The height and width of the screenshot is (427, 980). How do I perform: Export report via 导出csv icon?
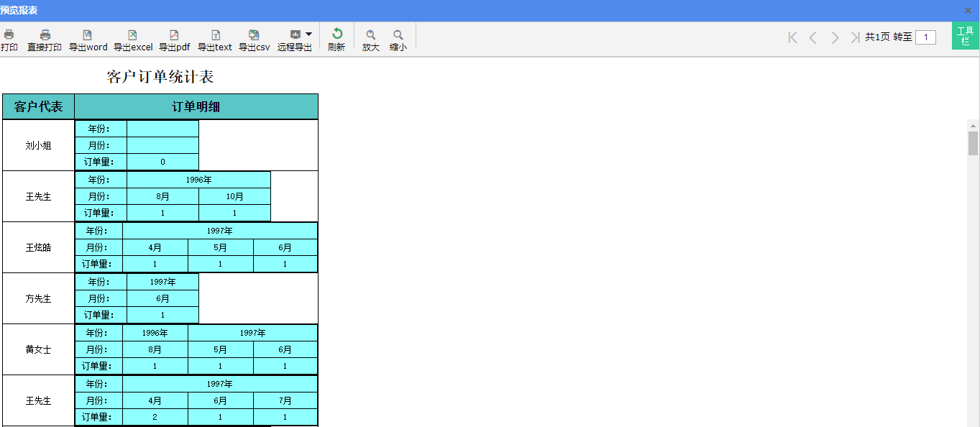point(254,35)
